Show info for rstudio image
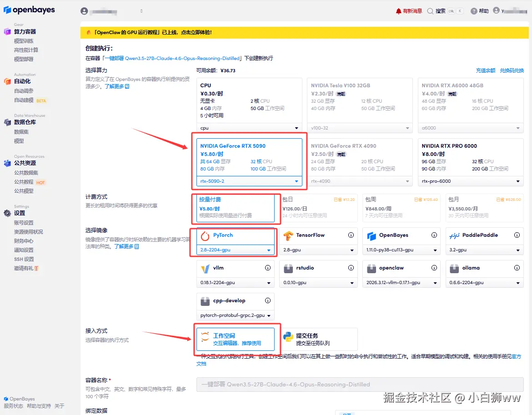Viewport: 532px width, 415px height. pos(351,268)
